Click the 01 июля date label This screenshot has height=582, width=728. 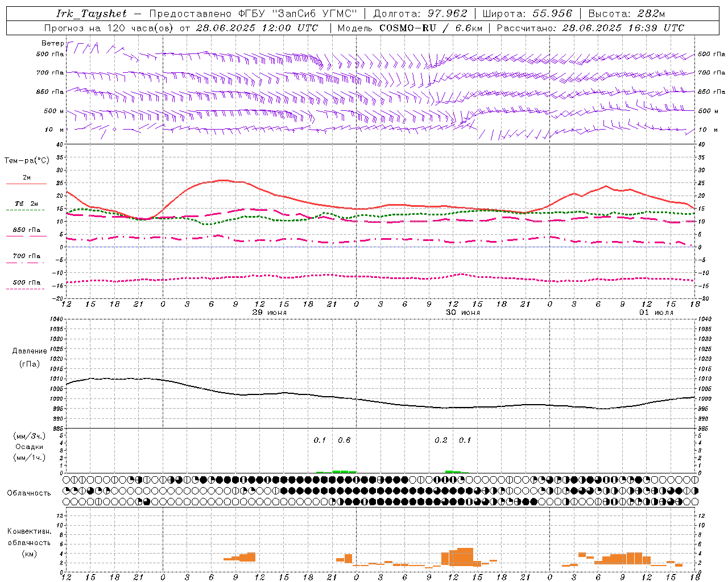(x=656, y=313)
